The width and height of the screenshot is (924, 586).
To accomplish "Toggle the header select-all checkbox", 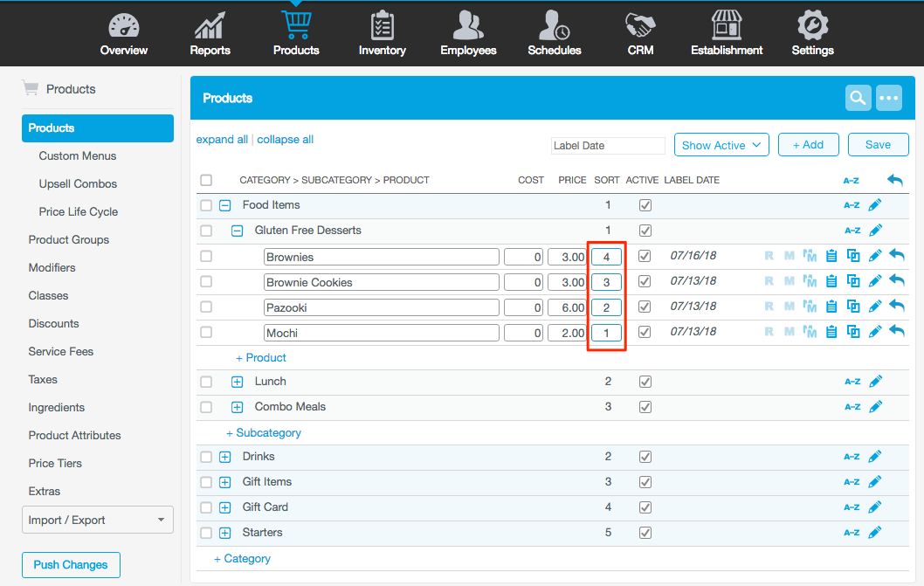I will coord(206,179).
